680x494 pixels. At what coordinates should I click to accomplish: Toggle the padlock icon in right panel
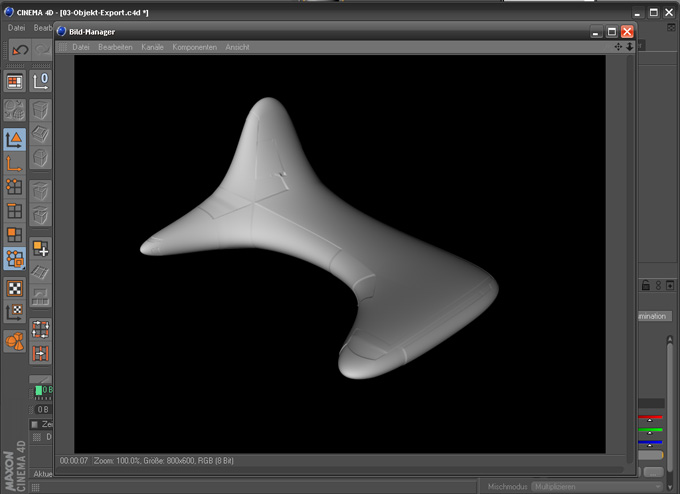645,287
